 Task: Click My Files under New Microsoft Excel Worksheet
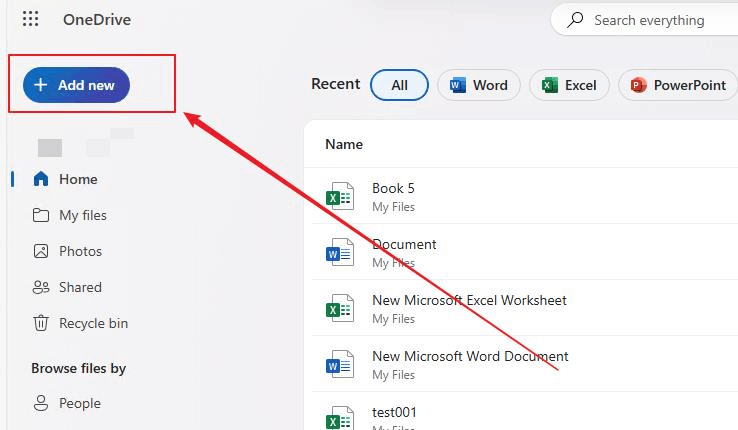393,319
